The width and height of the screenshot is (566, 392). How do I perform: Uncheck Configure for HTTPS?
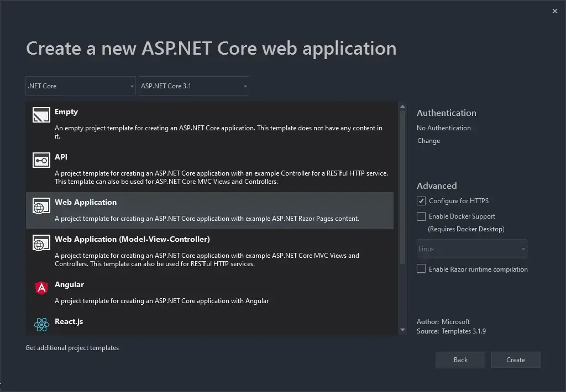421,200
